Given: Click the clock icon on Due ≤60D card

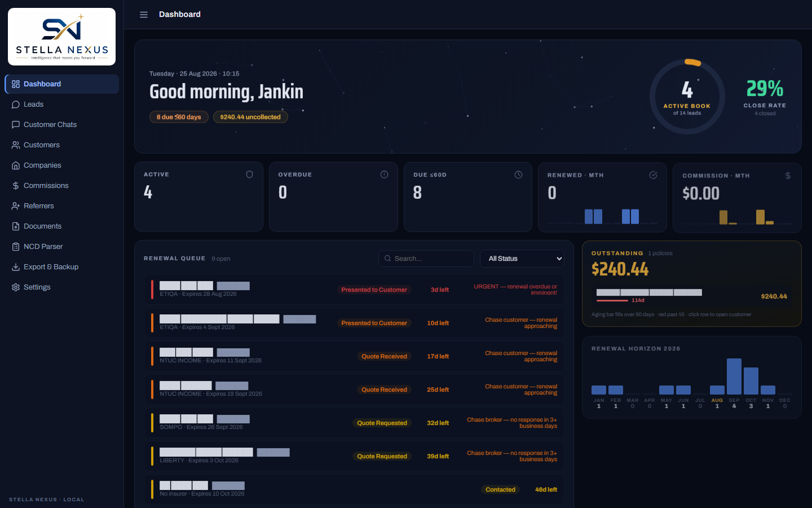Looking at the screenshot, I should click(x=518, y=175).
